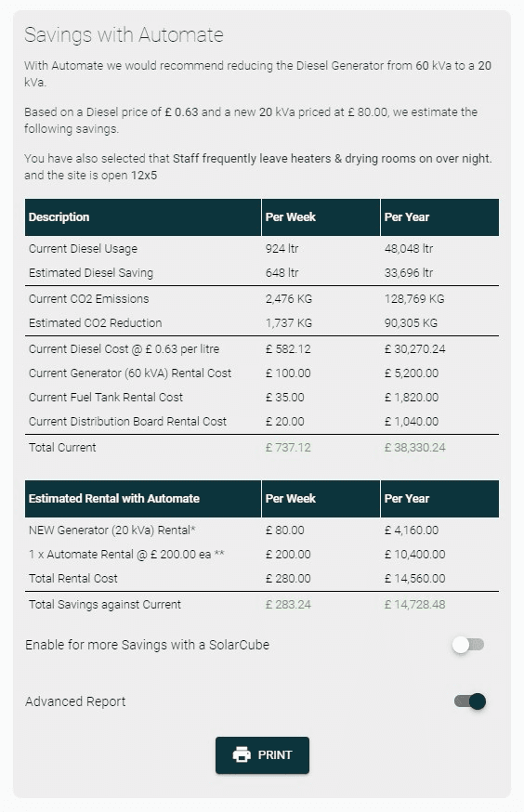Select Current Fuel Tank Rental Cost row
This screenshot has width=524, height=812.
coord(262,398)
